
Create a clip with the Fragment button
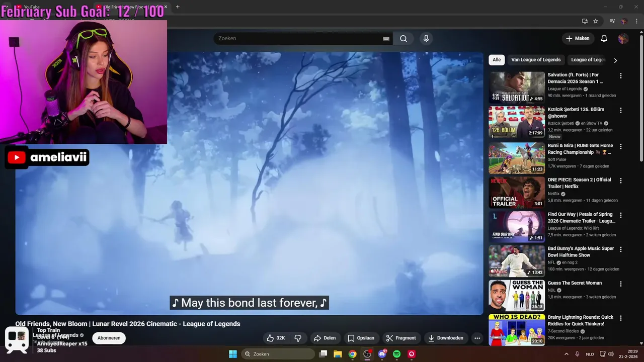click(x=401, y=338)
